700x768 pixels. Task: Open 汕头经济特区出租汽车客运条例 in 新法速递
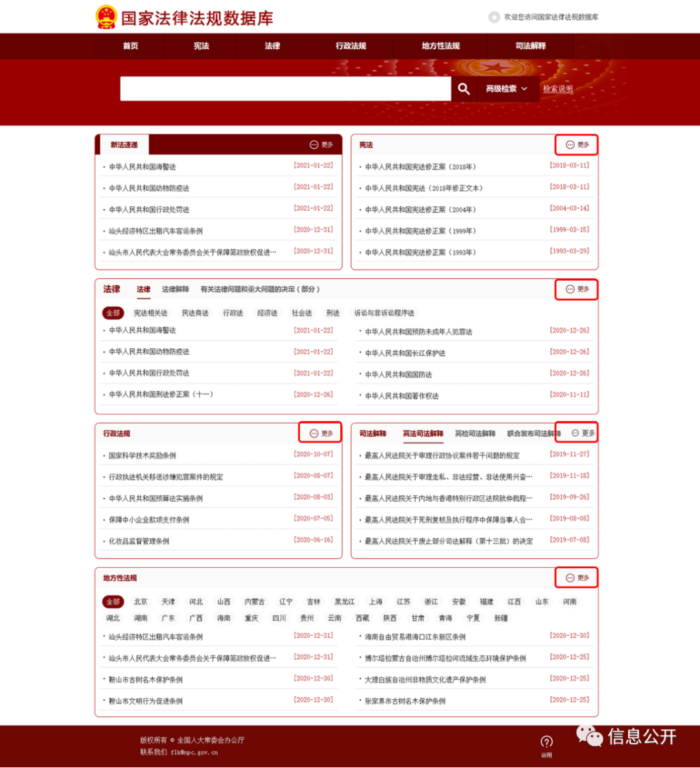pos(156,231)
